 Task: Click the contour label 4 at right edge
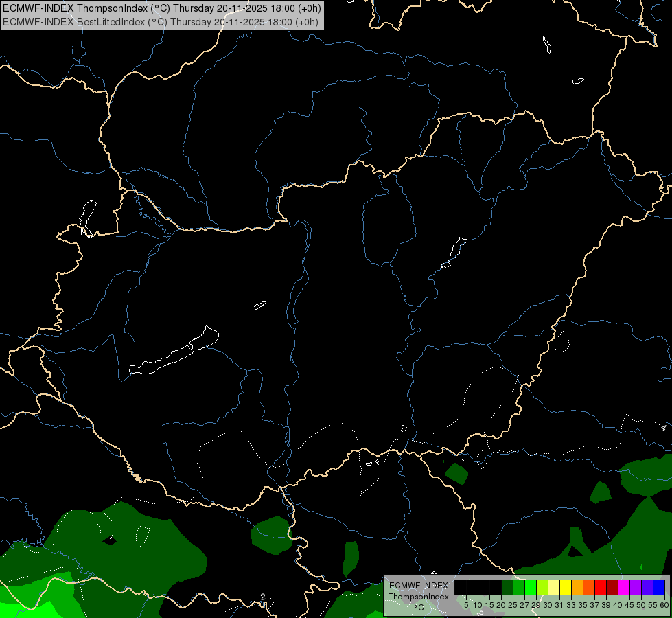[x=664, y=428]
